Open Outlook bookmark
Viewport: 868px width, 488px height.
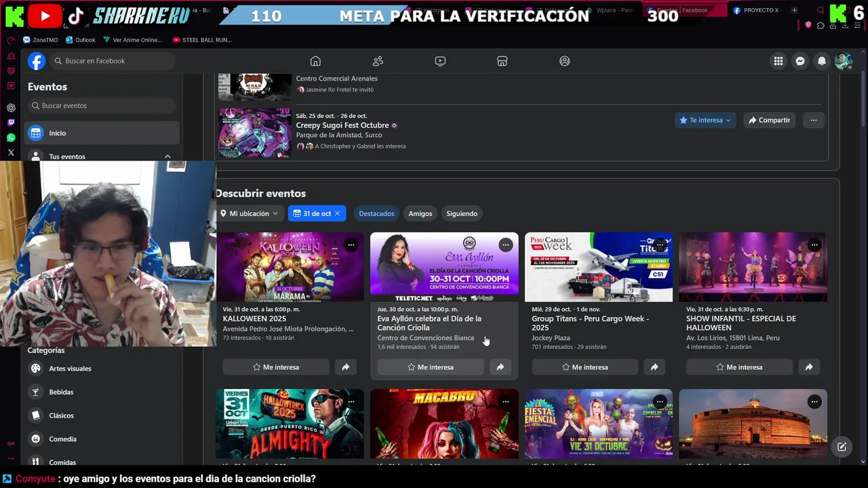pos(81,40)
